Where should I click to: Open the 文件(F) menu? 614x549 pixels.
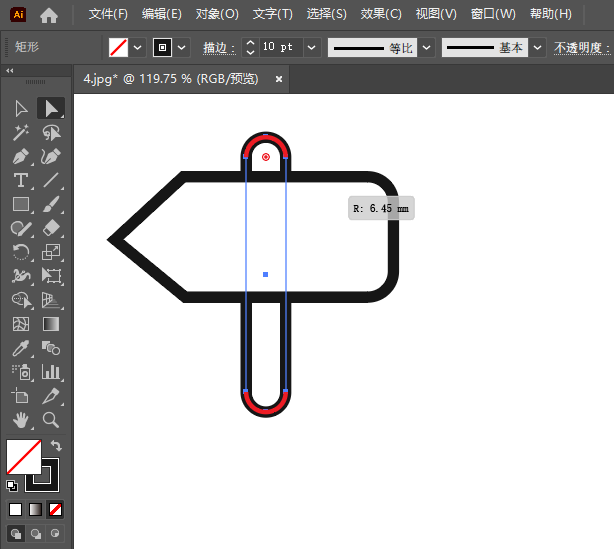tap(108, 14)
